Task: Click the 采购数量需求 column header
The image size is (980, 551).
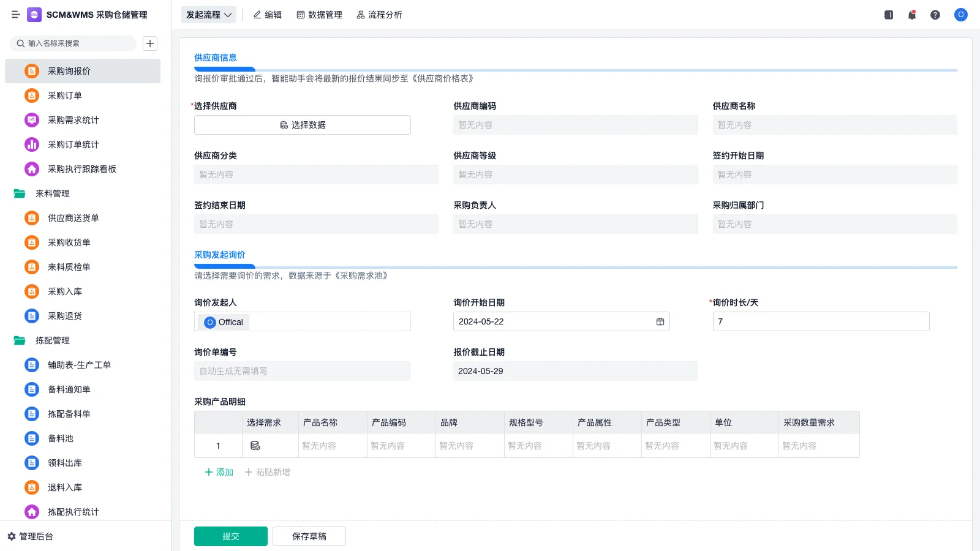Action: tap(819, 422)
